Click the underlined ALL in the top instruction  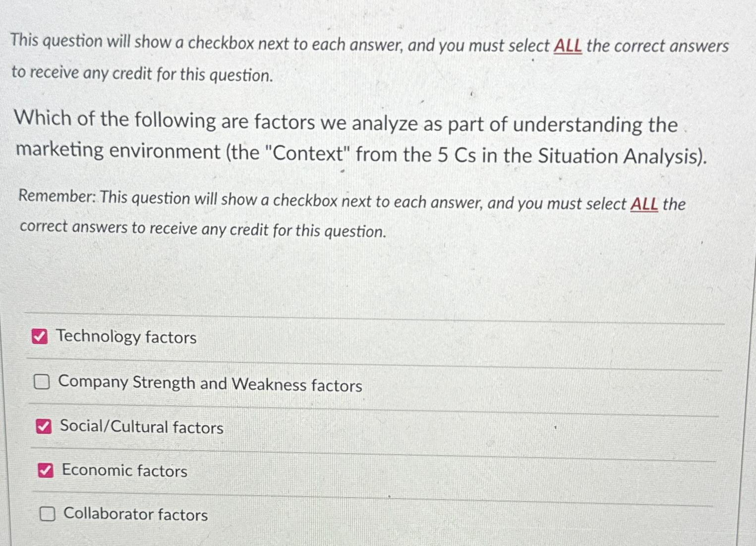tap(567, 46)
